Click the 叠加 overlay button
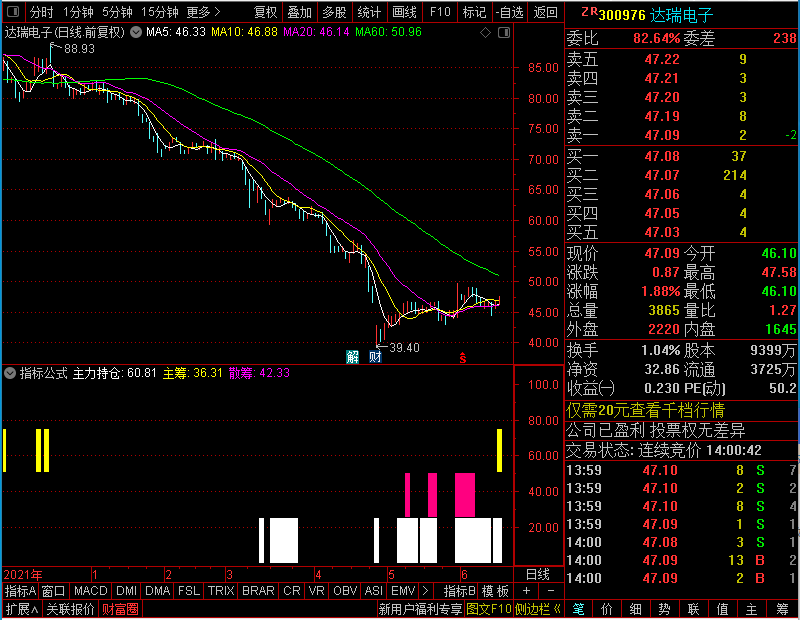 pos(299,12)
